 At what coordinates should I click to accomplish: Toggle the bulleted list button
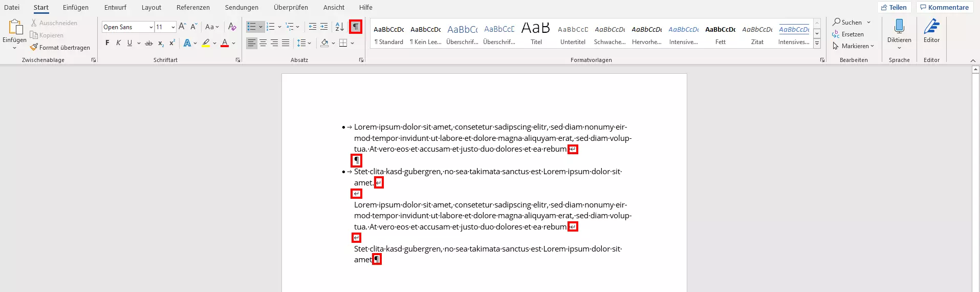pyautogui.click(x=251, y=27)
